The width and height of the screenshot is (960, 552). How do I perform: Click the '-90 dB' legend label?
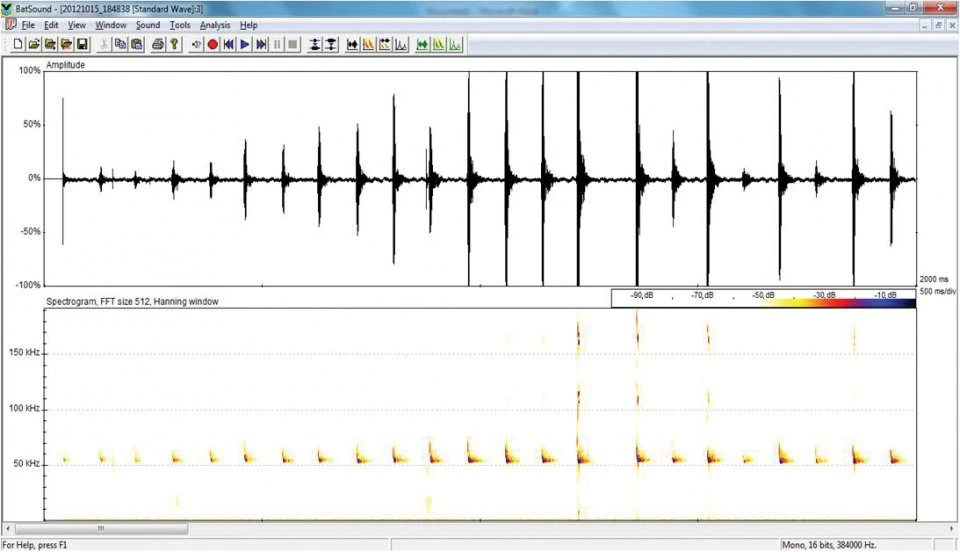[x=642, y=295]
